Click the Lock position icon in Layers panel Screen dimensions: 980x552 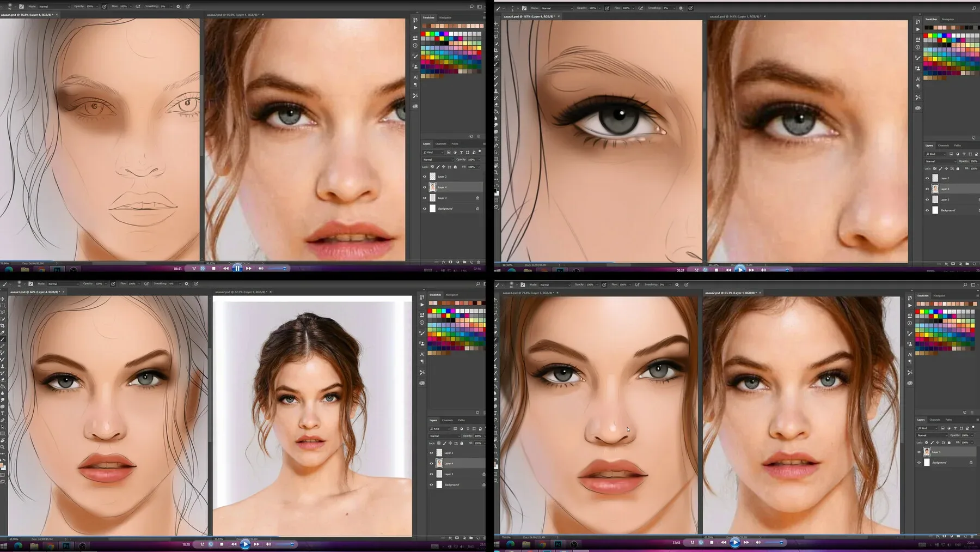coord(444,167)
